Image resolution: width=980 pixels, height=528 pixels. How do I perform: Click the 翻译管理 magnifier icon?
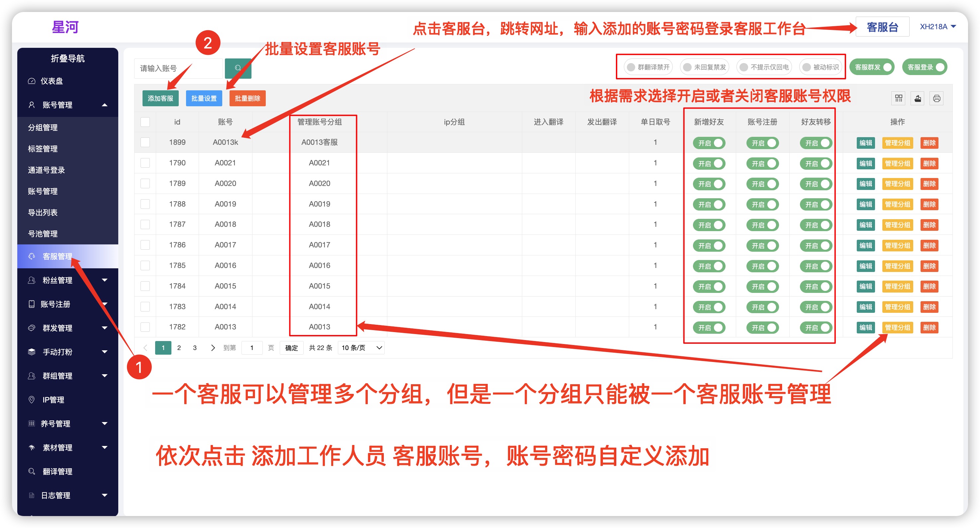click(x=32, y=471)
